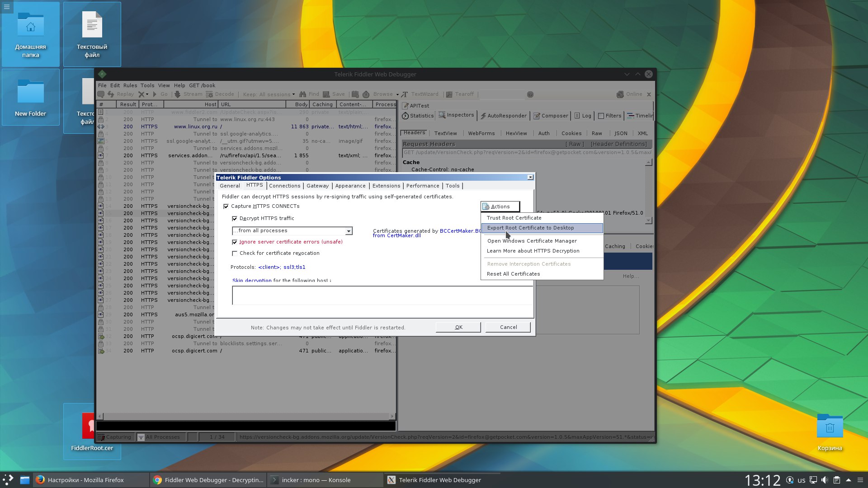Toggle Ignore server certificate errors checkbox
This screenshot has height=488, width=868.
click(235, 242)
